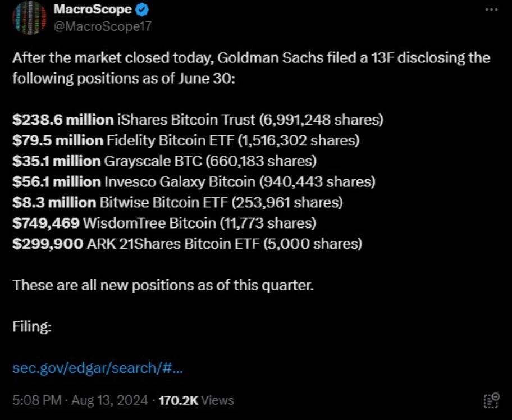
Task: Click the Aug 13, 2024 date
Action: [109, 400]
